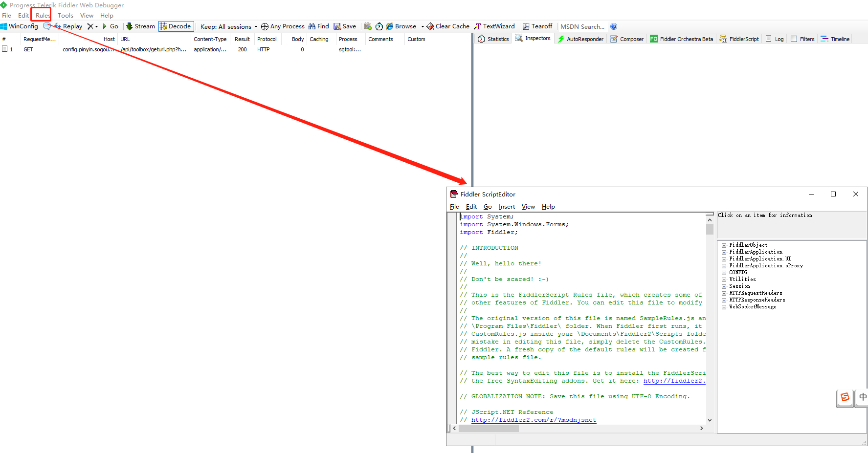
Task: Toggle the Decode button
Action: 176,26
